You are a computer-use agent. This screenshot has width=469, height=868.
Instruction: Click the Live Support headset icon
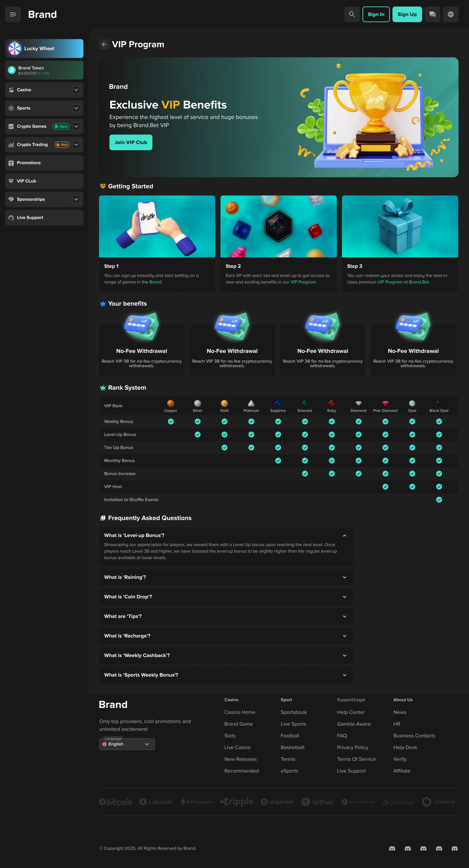11,218
